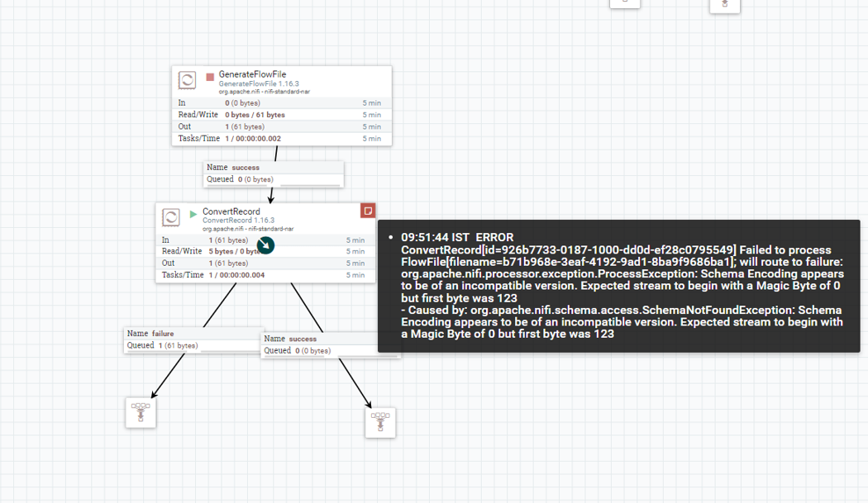
Task: Click the GenerateFlowFile processor type icon
Action: point(187,80)
